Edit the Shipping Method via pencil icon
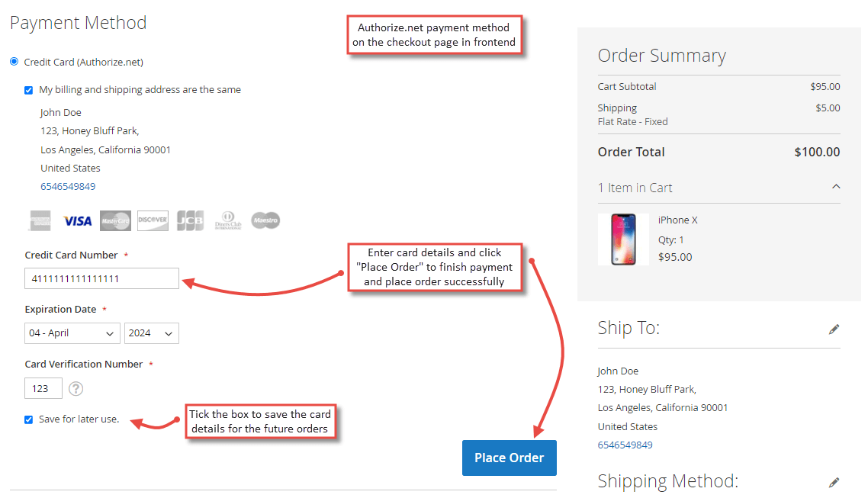 point(834,482)
